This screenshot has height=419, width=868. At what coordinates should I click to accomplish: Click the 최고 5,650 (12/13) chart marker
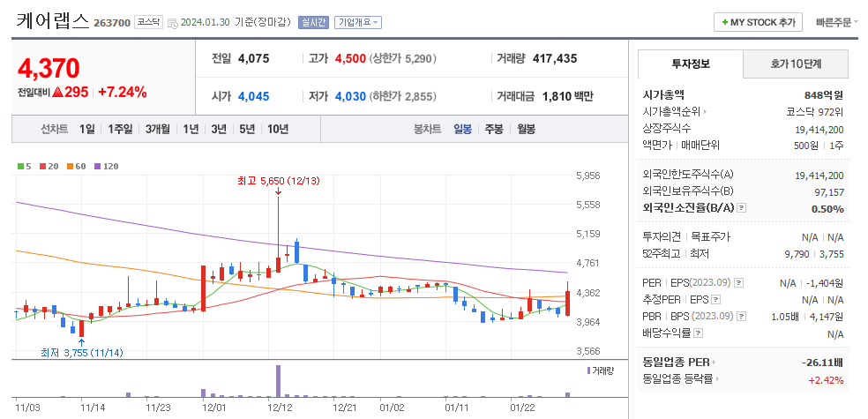coord(279,181)
